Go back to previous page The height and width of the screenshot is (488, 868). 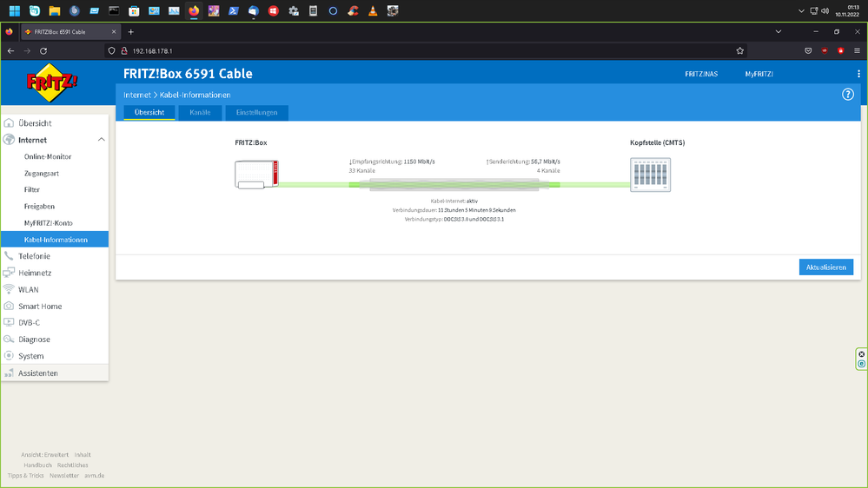click(11, 51)
